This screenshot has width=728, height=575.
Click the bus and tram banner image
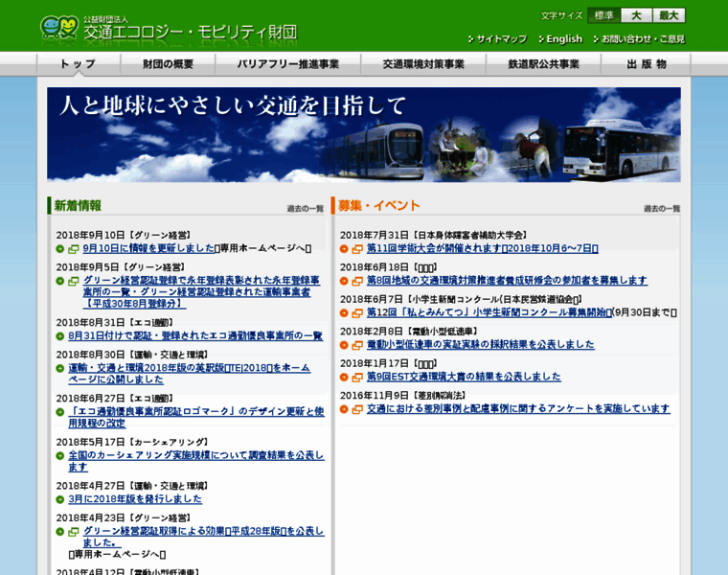[x=364, y=135]
